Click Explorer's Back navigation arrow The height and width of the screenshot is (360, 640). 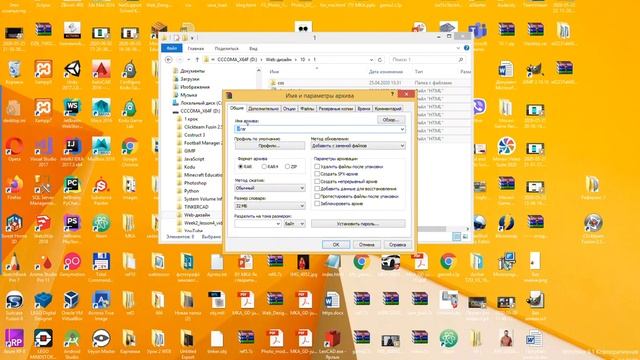169,60
